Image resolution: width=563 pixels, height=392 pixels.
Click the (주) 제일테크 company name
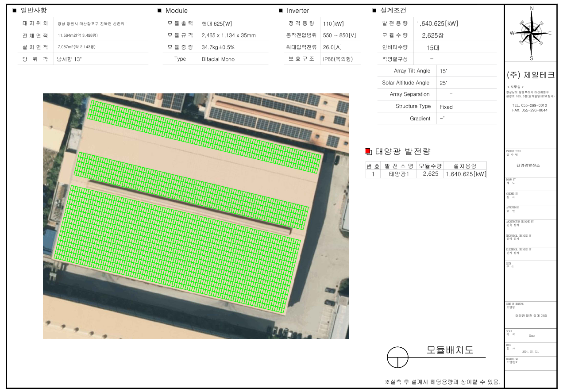(x=530, y=75)
